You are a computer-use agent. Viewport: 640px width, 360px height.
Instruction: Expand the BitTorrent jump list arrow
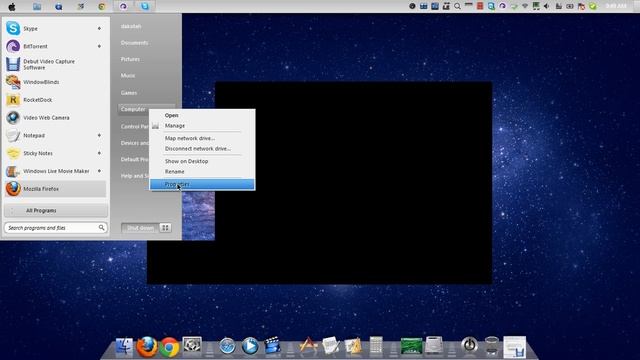[x=99, y=47]
